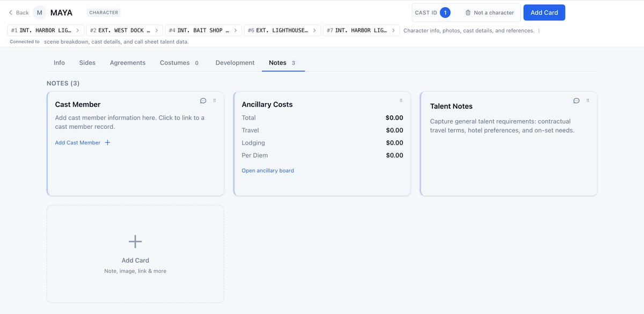Open the Costumes tab
644x314 pixels.
click(179, 63)
